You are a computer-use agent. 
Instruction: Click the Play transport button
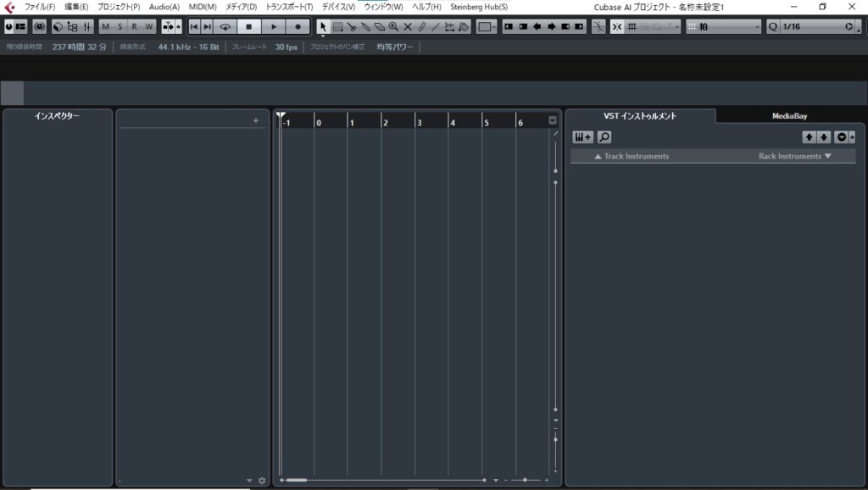pyautogui.click(x=273, y=26)
